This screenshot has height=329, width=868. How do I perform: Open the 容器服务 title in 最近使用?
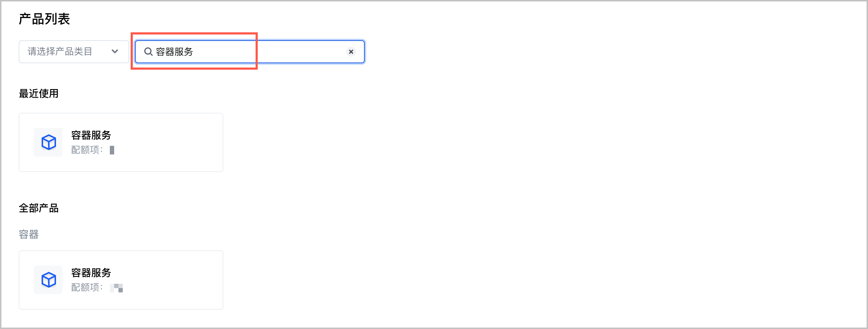(x=91, y=135)
